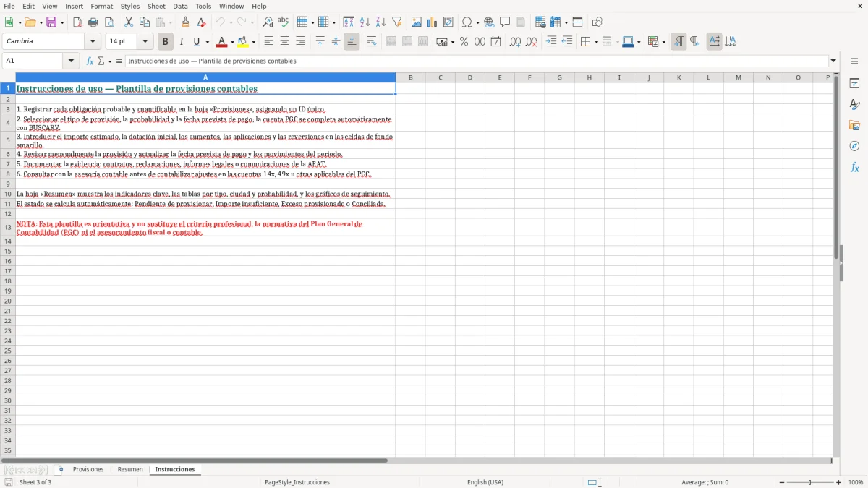Expand the formula bar arrow
The height and width of the screenshot is (488, 868).
[834, 61]
